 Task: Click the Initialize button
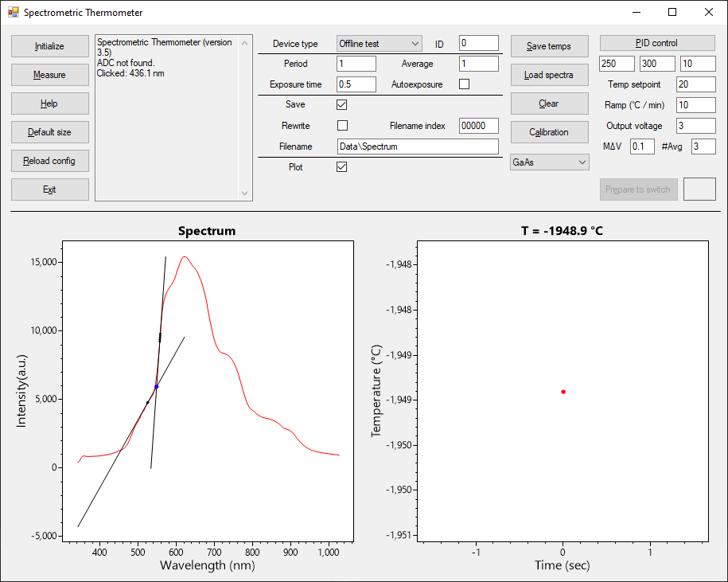coord(49,45)
